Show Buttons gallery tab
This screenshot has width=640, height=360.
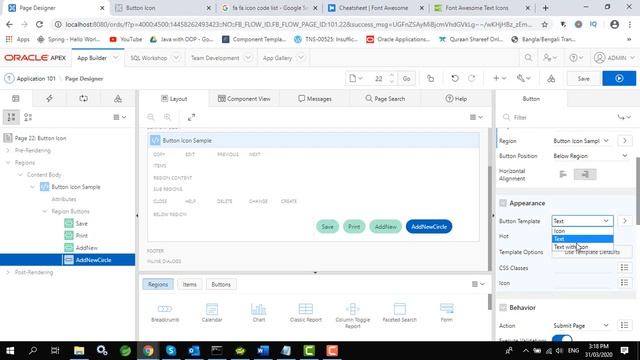221,284
